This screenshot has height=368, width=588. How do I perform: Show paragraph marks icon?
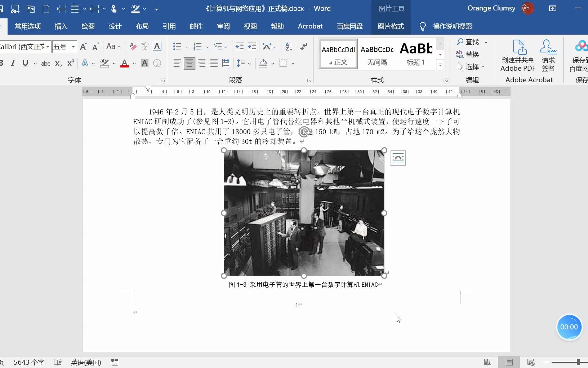point(303,47)
